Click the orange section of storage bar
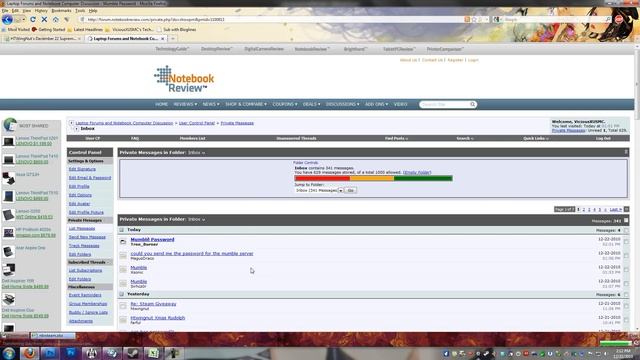The image size is (640, 360). point(372,178)
